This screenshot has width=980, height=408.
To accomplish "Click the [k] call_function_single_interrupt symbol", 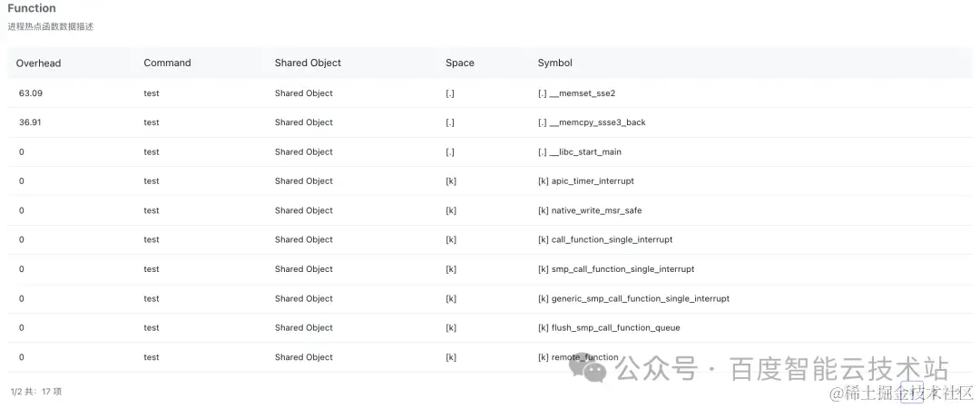I will tap(605, 239).
